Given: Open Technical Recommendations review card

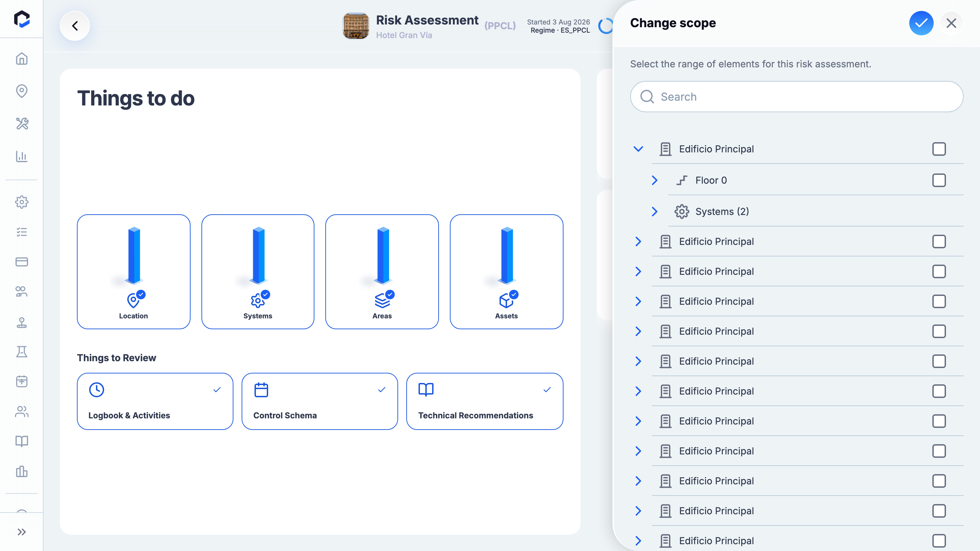Looking at the screenshot, I should click(x=485, y=401).
